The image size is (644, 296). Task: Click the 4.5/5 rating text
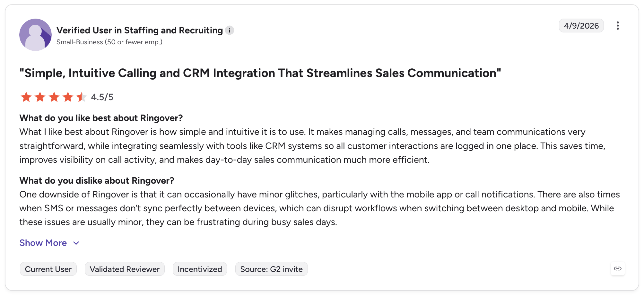102,97
